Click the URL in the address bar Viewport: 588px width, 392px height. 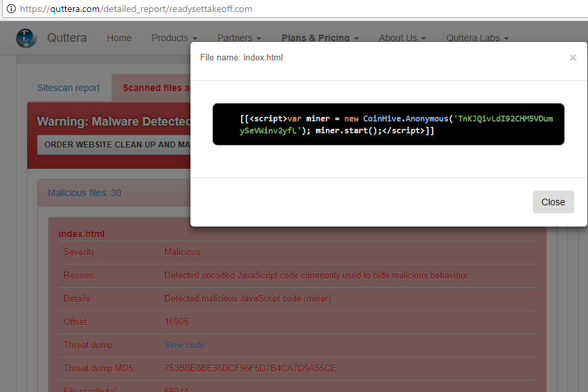[x=136, y=9]
